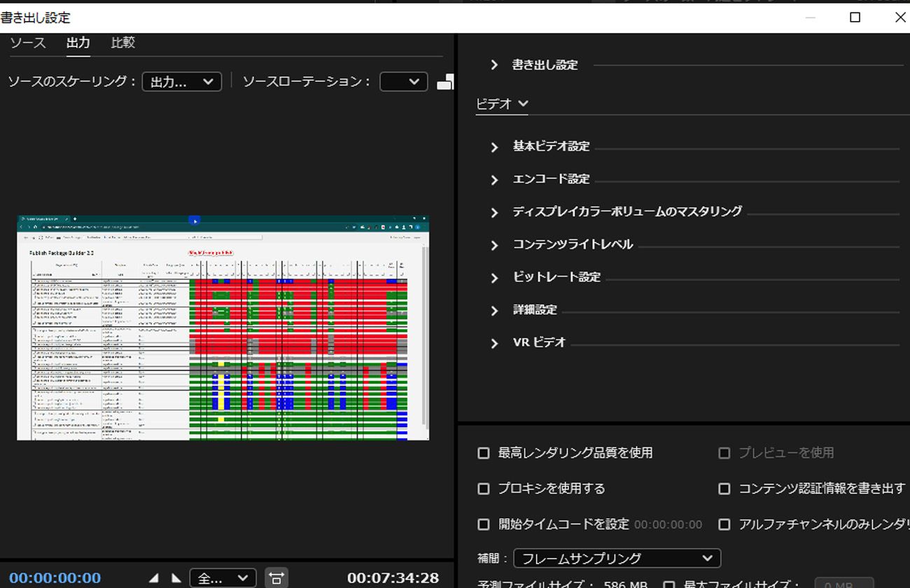Click the image swap icon next to ソースローテーション
The height and width of the screenshot is (588, 910).
pos(446,81)
